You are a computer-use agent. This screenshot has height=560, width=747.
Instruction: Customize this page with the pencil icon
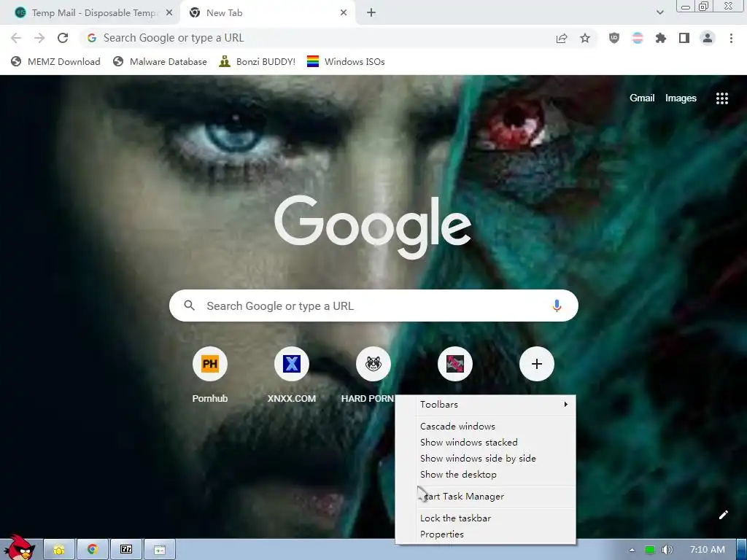pyautogui.click(x=724, y=515)
